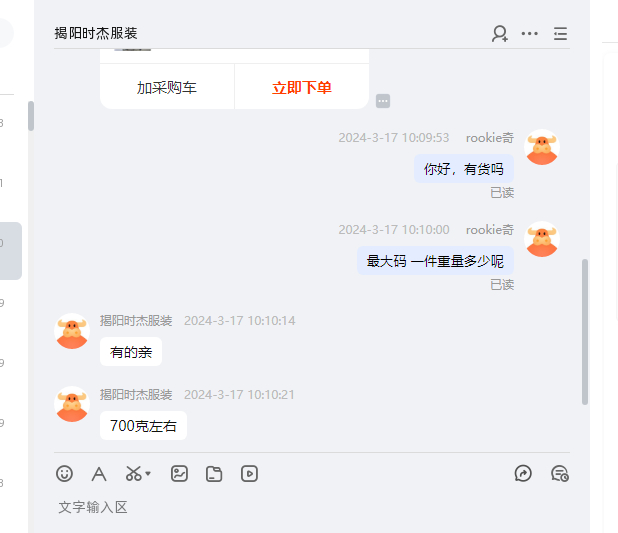
Task: Select the 700克左右 message bubble
Action: coord(143,425)
